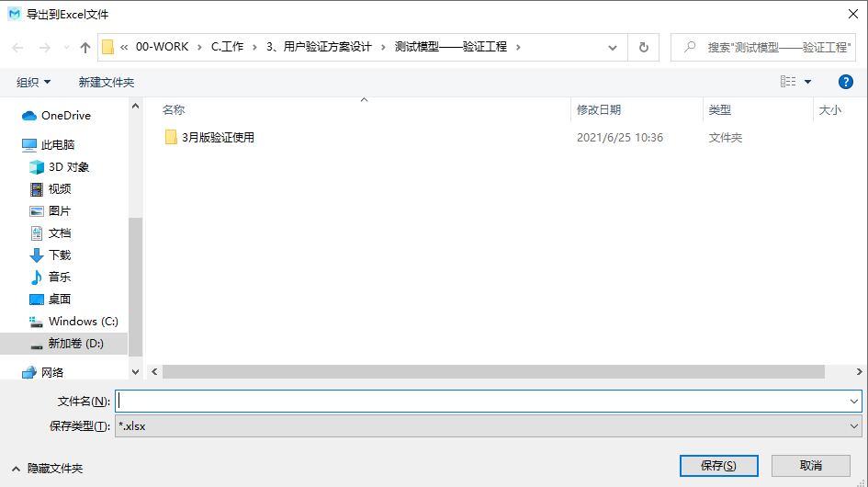This screenshot has width=868, height=487.
Task: Click the 2021/6/25 10:36 date cell
Action: click(619, 138)
